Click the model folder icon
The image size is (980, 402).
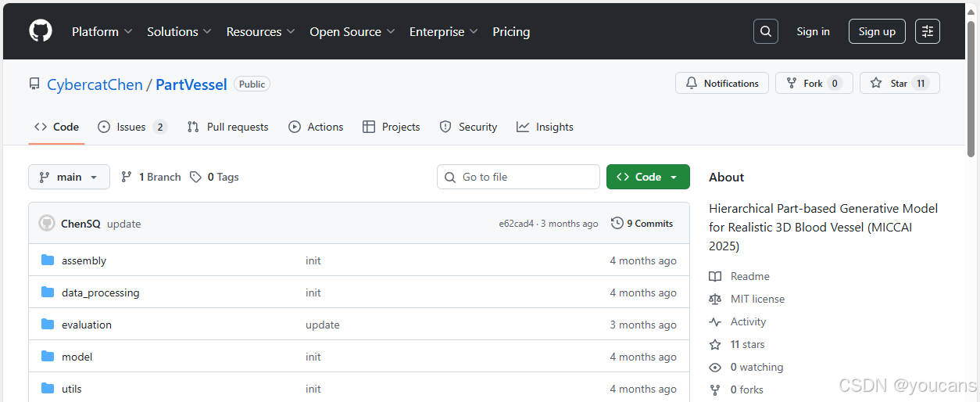[x=48, y=357]
